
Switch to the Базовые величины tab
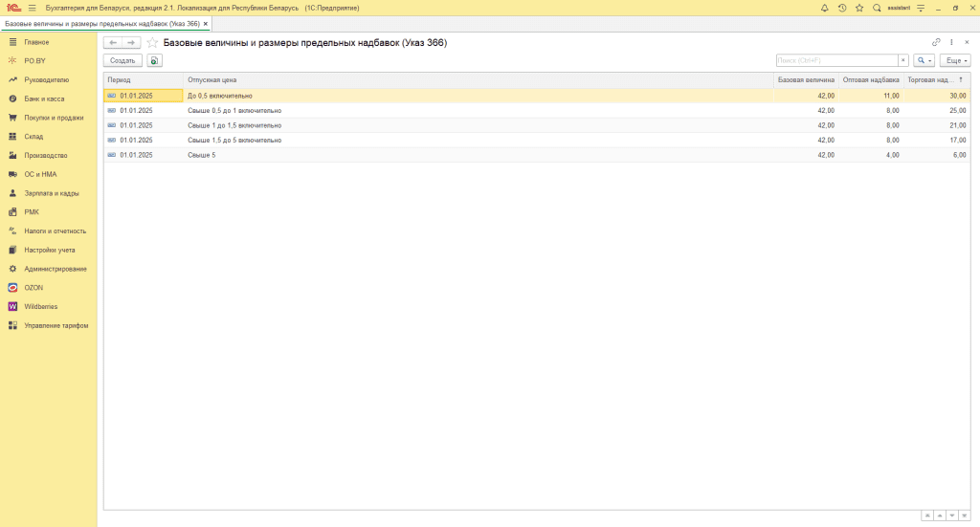click(x=102, y=23)
